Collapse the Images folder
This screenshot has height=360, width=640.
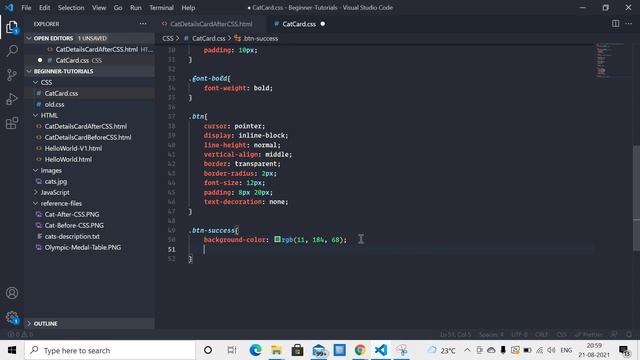coord(89,170)
